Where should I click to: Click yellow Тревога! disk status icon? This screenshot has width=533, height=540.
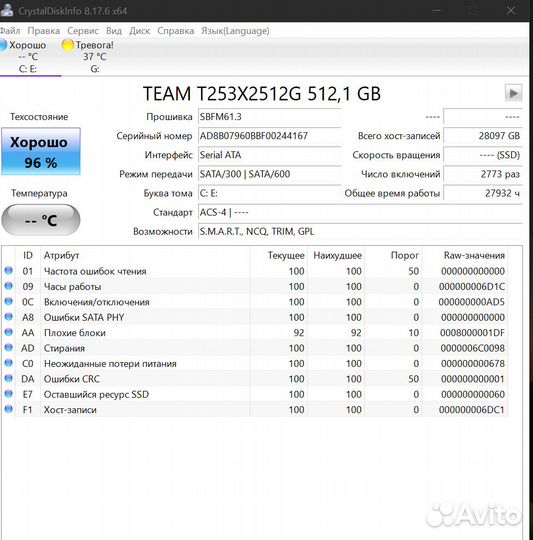[x=68, y=45]
